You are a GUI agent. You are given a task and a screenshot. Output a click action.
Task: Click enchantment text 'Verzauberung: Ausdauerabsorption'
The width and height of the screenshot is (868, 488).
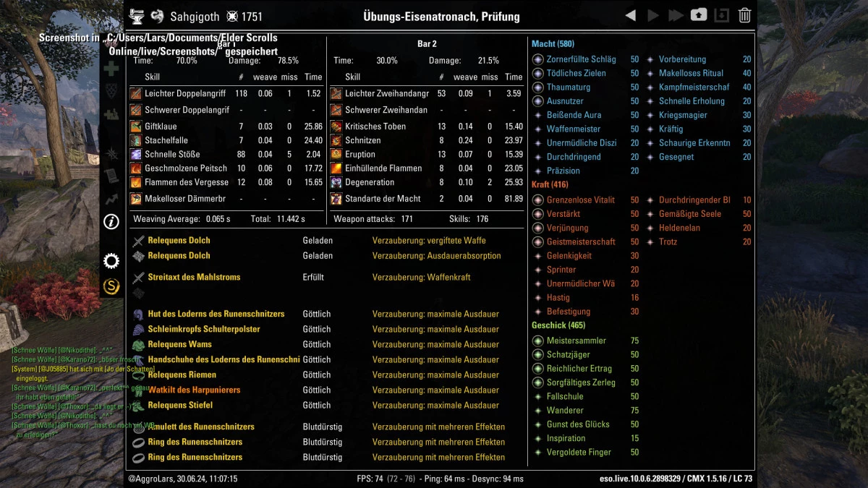(x=436, y=256)
